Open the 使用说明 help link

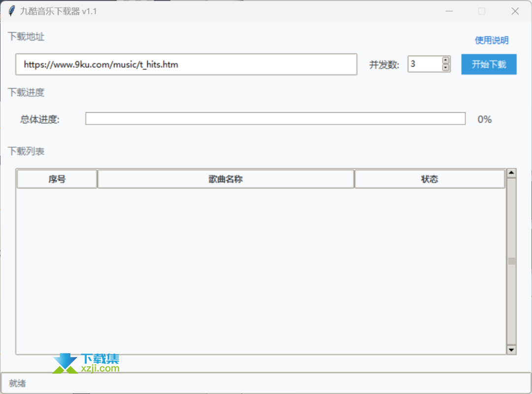click(491, 40)
